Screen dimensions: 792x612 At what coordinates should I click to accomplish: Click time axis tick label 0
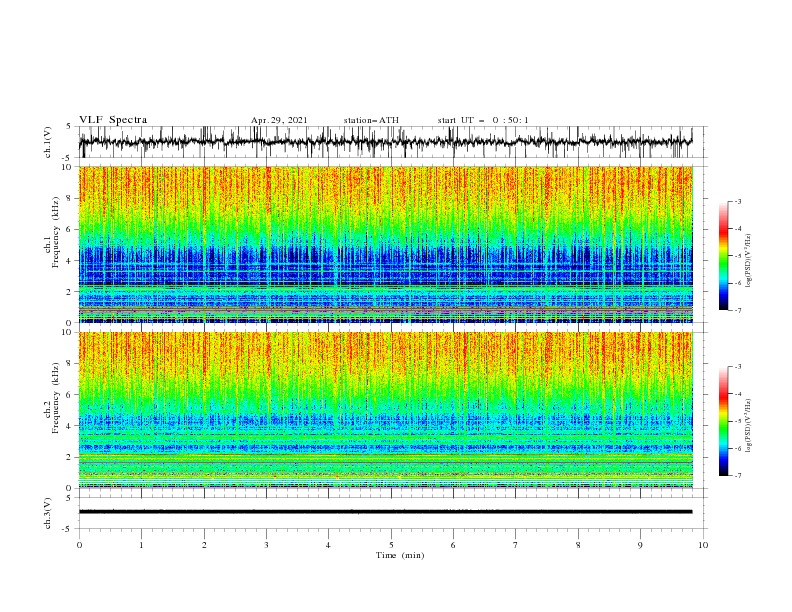pos(79,545)
